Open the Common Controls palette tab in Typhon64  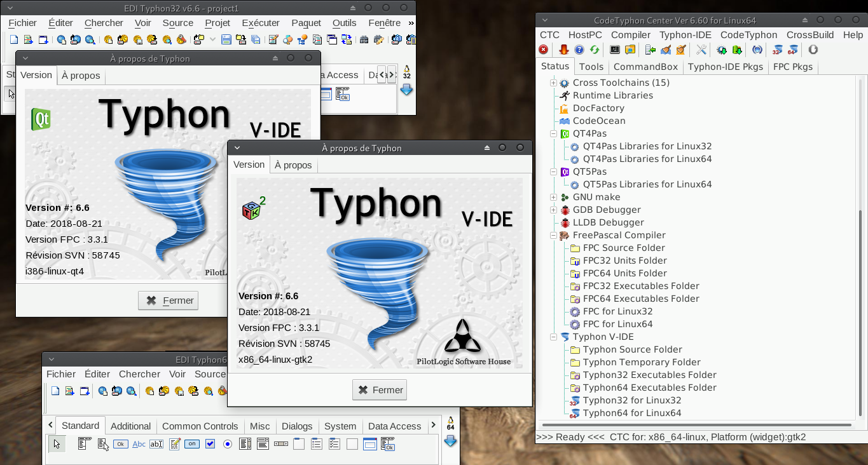(x=200, y=426)
